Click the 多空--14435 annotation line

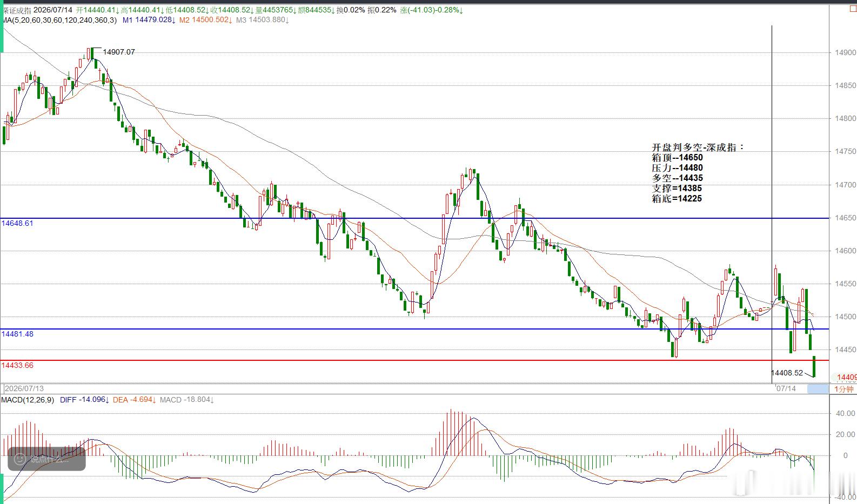(x=678, y=178)
